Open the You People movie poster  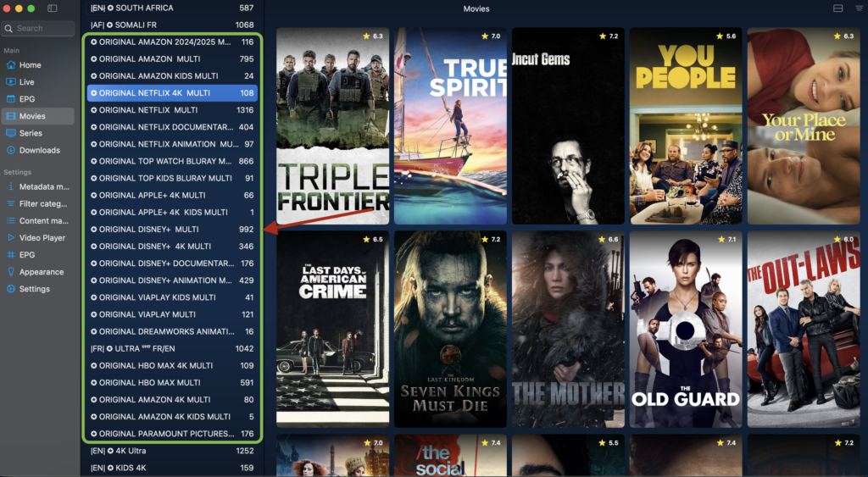[x=686, y=126]
